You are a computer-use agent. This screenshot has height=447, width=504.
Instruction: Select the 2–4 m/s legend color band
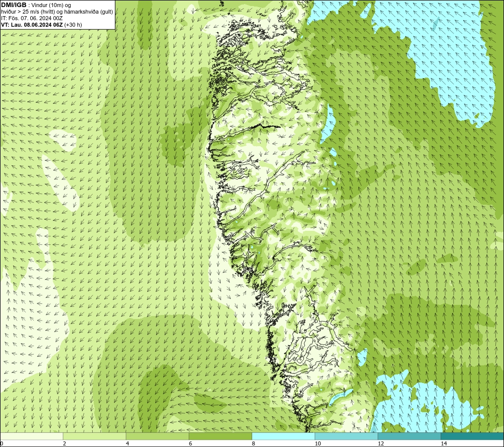[95, 436]
